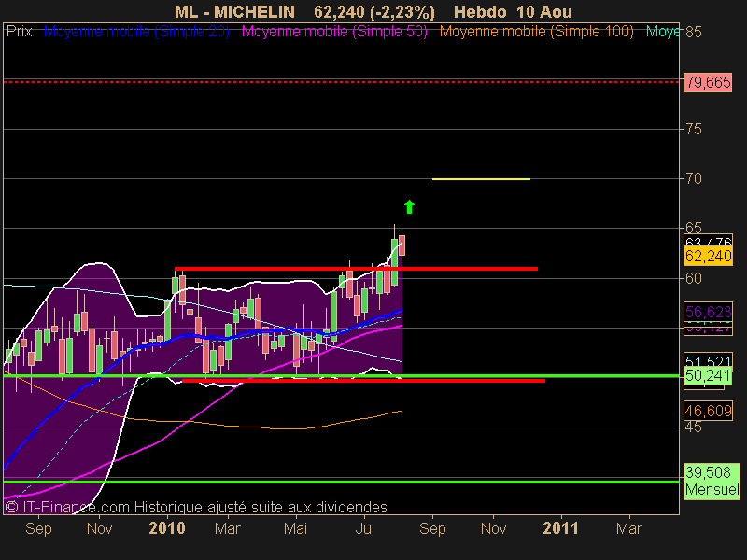The image size is (747, 560).
Task: Click the 'Mar' label right after 2010
Action: (227, 528)
